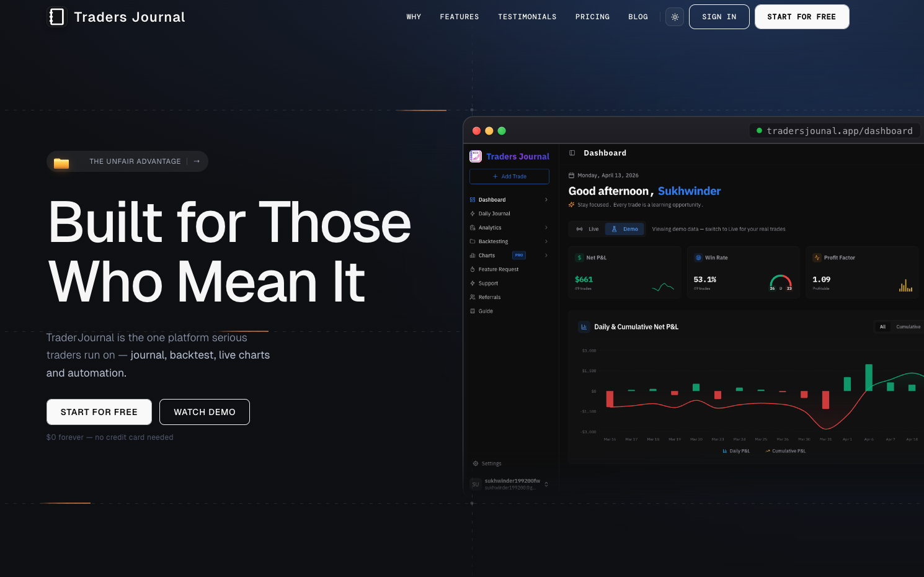Image resolution: width=924 pixels, height=577 pixels.
Task: Click the Traders Journal notebook logo icon
Action: [x=57, y=17]
